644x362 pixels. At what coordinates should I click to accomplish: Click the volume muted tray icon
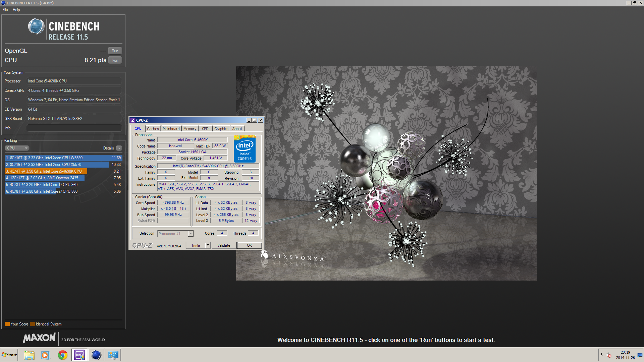(x=608, y=355)
